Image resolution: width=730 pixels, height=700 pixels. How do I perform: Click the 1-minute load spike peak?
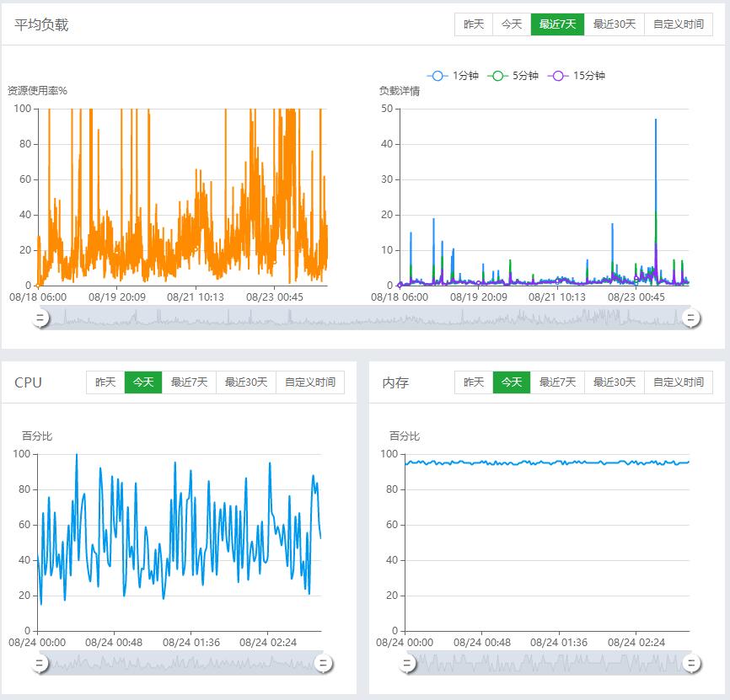pyautogui.click(x=656, y=120)
